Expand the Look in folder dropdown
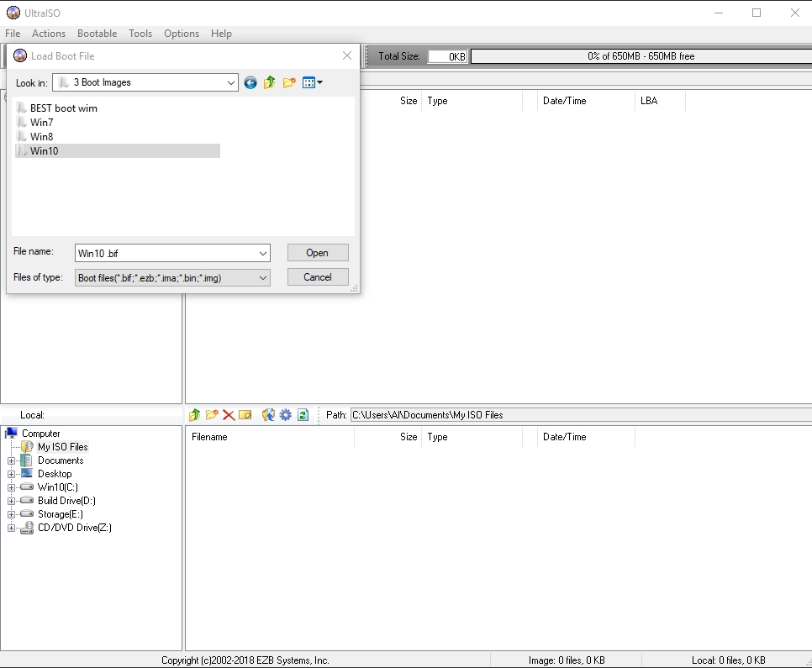The height and width of the screenshot is (668, 812). point(231,83)
